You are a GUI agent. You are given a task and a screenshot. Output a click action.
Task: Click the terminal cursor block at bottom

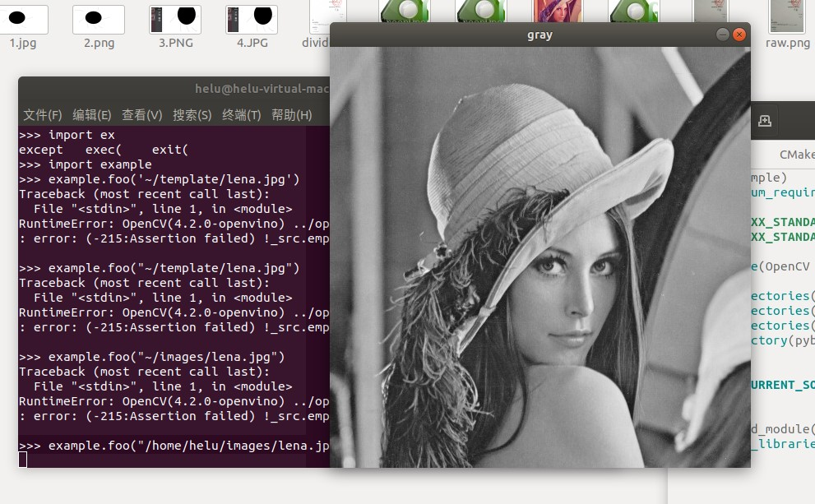[x=23, y=460]
